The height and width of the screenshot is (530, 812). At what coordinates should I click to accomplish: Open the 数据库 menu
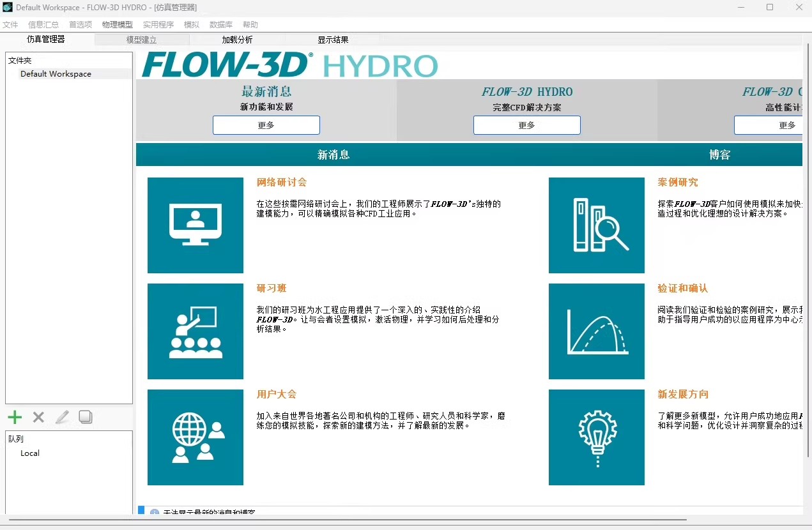pos(221,25)
